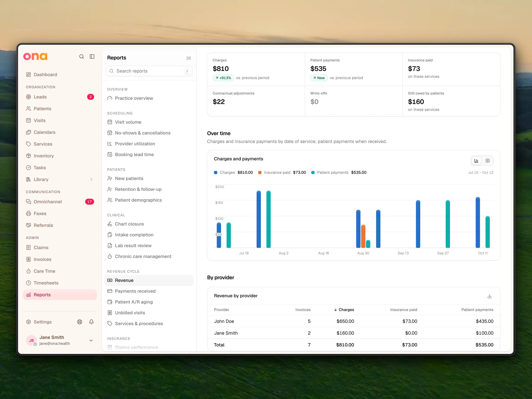Toggle the sidebar panel icon
This screenshot has width=532, height=399.
pos(92,57)
